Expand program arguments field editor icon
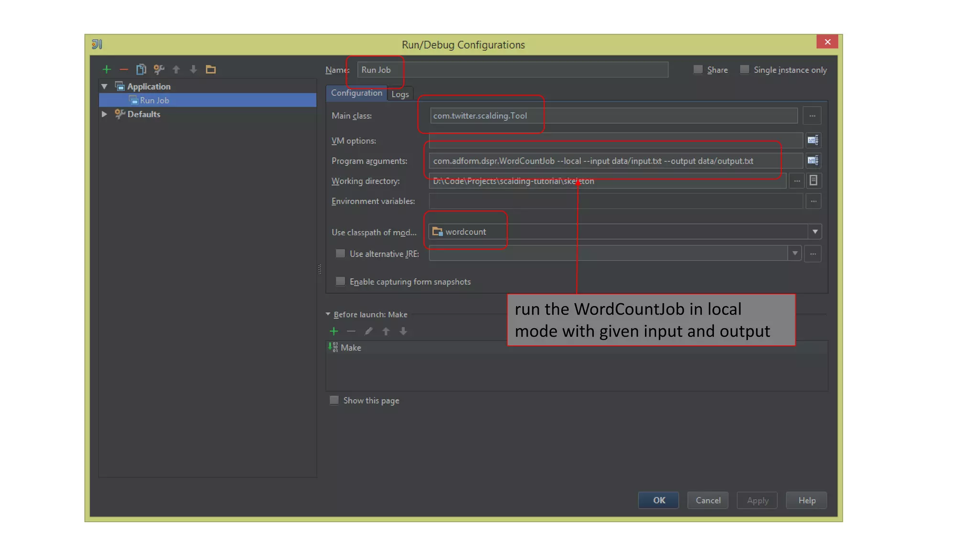 pos(813,161)
